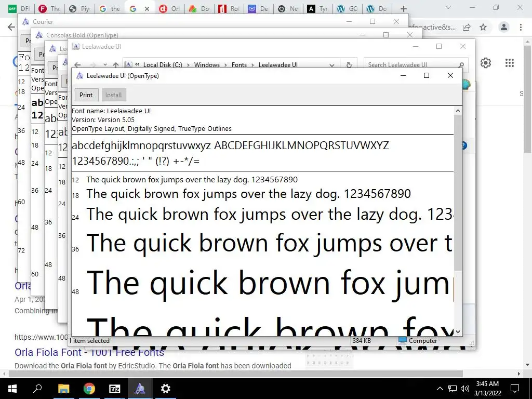Image resolution: width=532 pixels, height=399 pixels.
Task: Click Font Viewer taskbar icon
Action: 140,389
